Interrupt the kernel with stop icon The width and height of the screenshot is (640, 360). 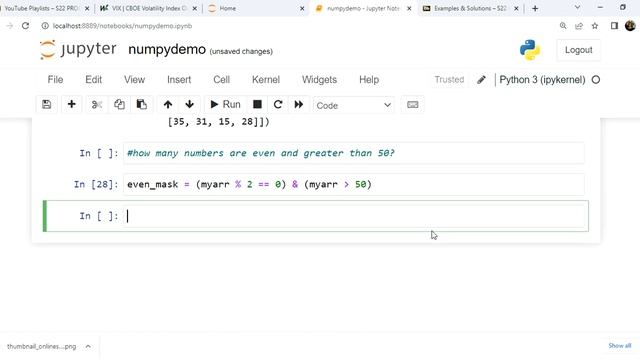[257, 104]
